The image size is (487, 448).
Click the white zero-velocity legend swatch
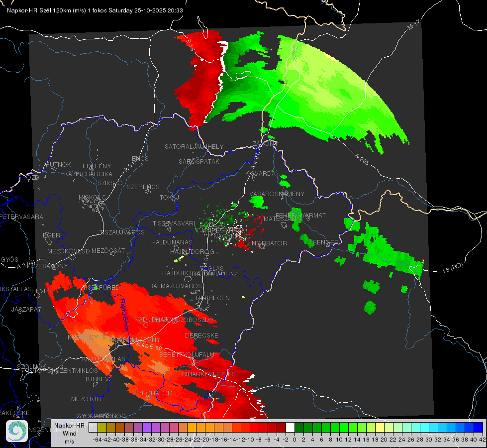pos(290,427)
